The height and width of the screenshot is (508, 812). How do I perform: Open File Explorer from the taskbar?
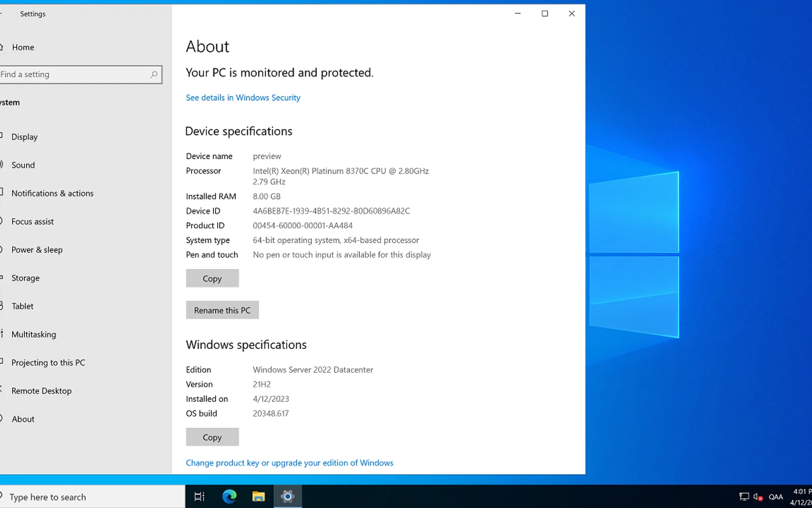point(259,496)
